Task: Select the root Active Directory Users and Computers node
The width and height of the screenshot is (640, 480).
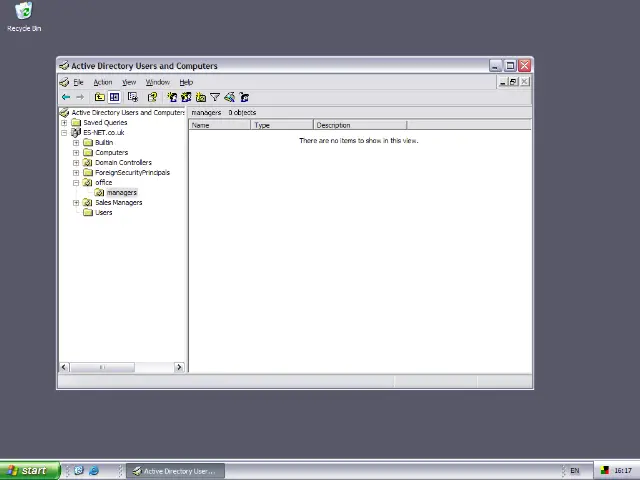Action: tap(128, 112)
